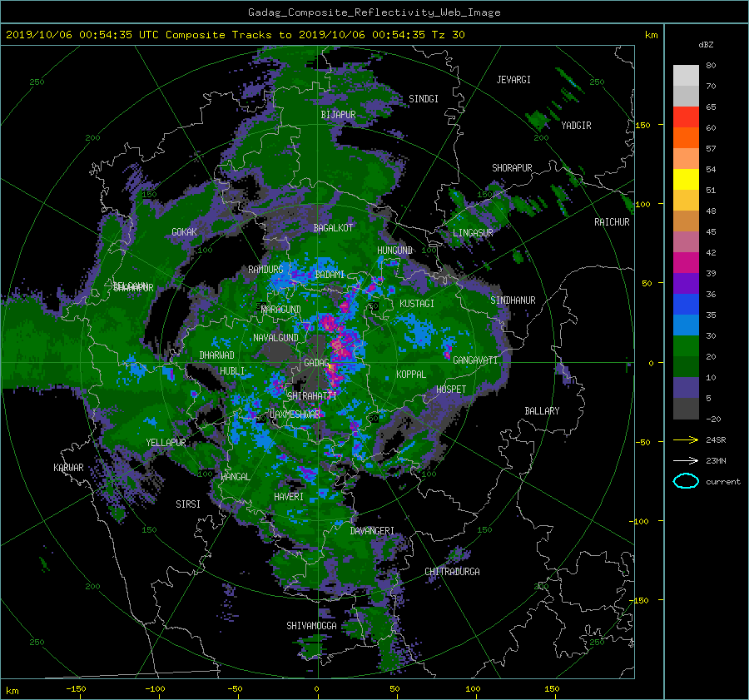Screen dimensions: 749x700
Task: Click the HOSPET town label
Action: tap(451, 390)
